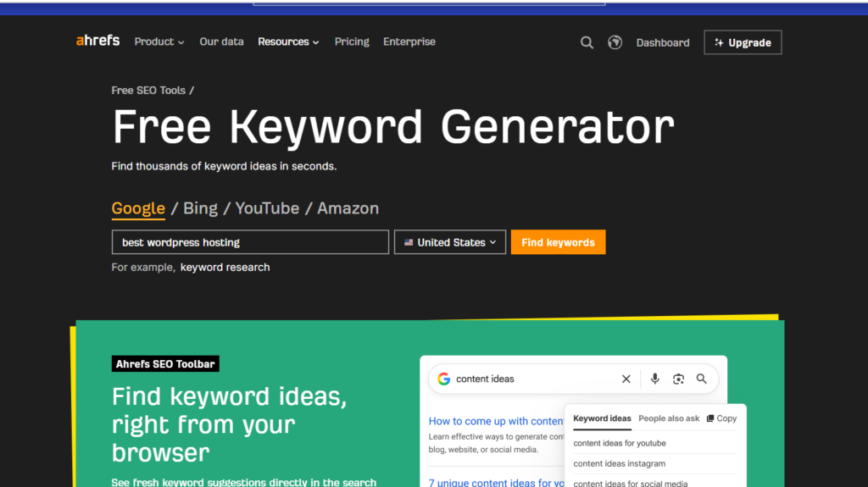The image size is (868, 487).
Task: Click the Copy clipboard icon
Action: [709, 418]
